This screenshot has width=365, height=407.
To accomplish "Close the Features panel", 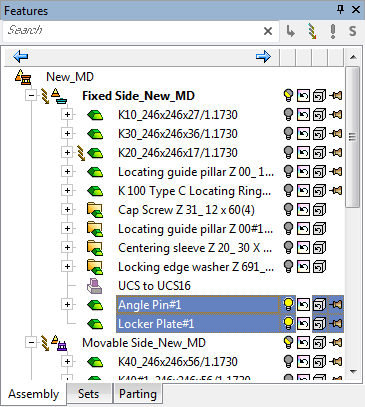I will click(356, 10).
